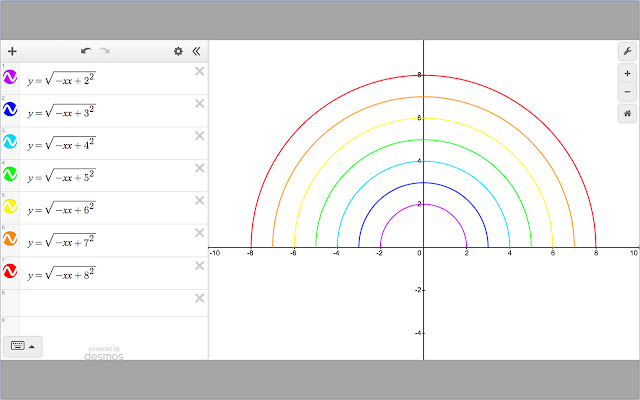640x400 pixels.
Task: Hide the green curve with radius 5
Action: click(10, 174)
